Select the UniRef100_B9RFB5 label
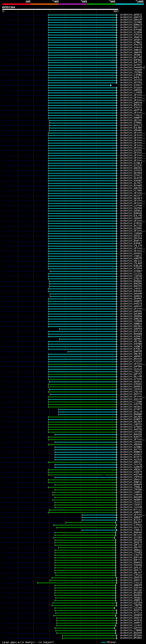The height and width of the screenshot is (644, 146). (131, 352)
